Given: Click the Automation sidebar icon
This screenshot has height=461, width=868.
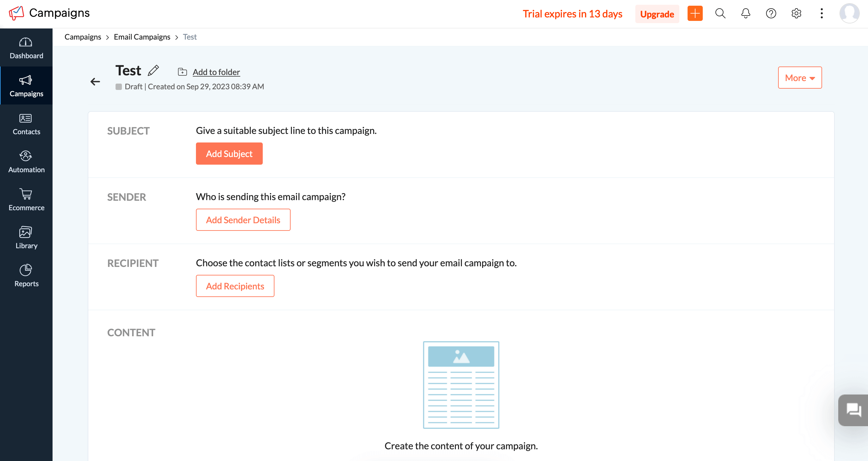Looking at the screenshot, I should [x=26, y=162].
